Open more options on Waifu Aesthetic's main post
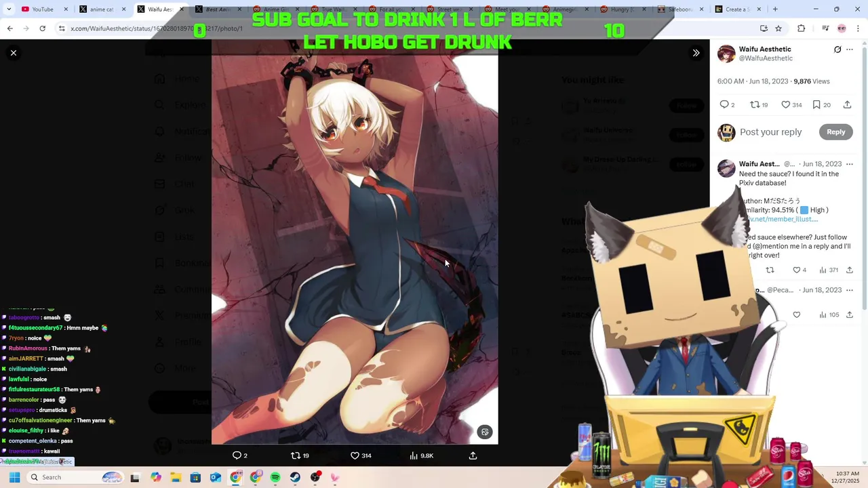Viewport: 868px width, 488px height. pos(850,49)
